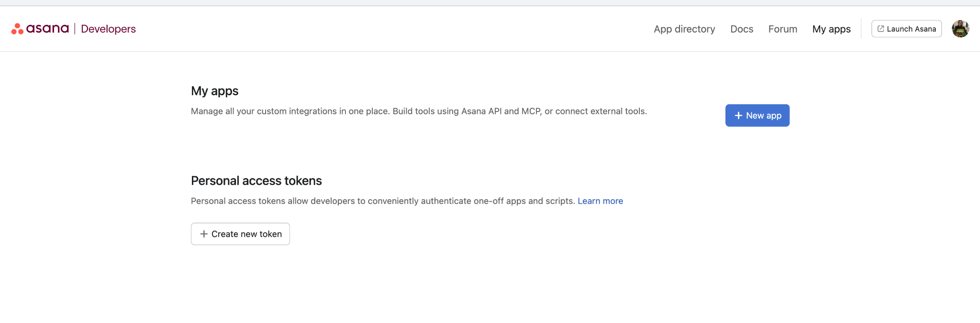Click the 'Personal access tokens allow developers' text
Viewport: 980px width, 323px height.
(x=383, y=201)
